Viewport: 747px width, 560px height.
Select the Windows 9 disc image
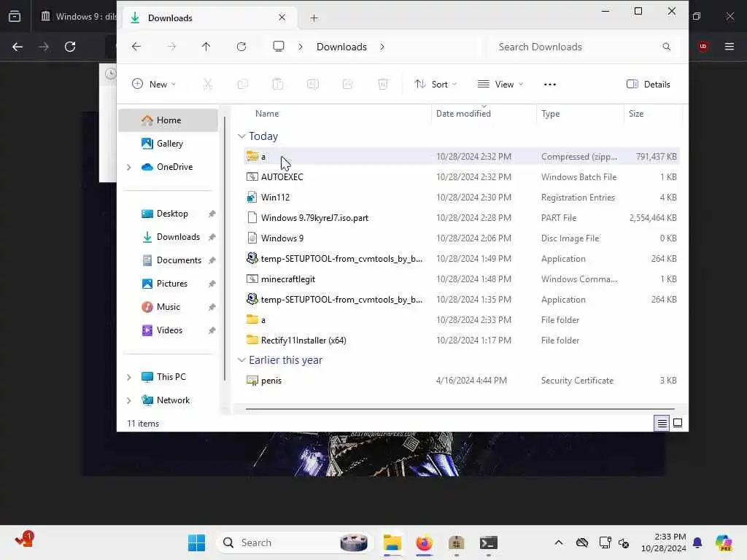click(x=461, y=238)
